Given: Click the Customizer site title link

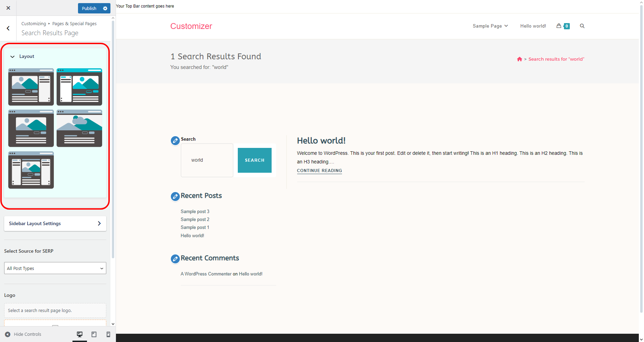Looking at the screenshot, I should pos(191,26).
